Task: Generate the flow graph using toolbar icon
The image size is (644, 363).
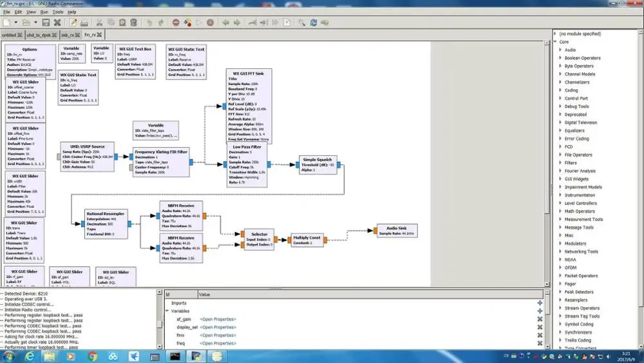Action: 187,23
